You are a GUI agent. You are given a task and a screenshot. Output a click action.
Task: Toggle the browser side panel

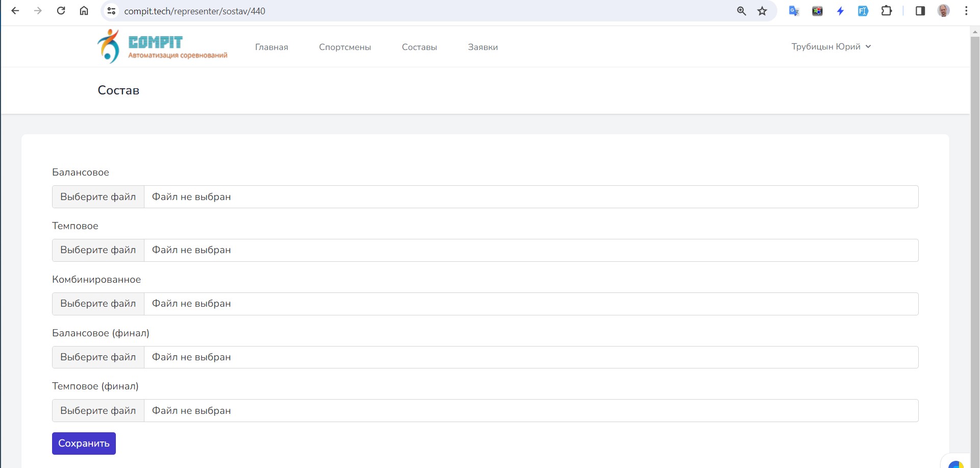920,11
